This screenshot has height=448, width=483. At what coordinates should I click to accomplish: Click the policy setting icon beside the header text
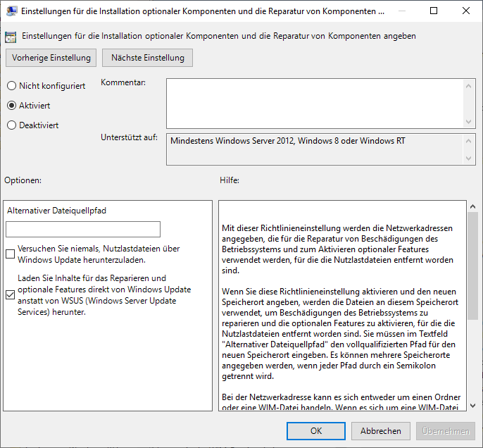tap(11, 36)
